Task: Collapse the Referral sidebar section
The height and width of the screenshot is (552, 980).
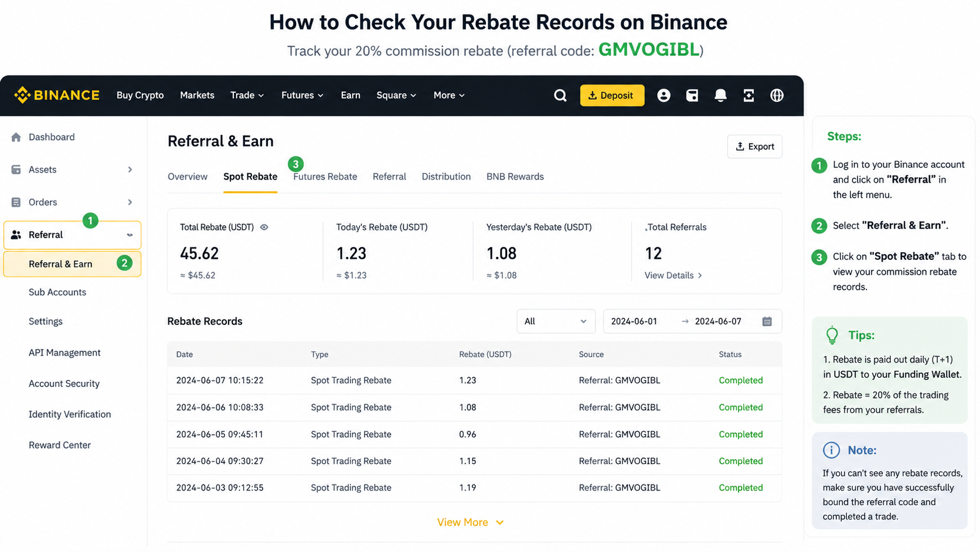Action: tap(130, 235)
